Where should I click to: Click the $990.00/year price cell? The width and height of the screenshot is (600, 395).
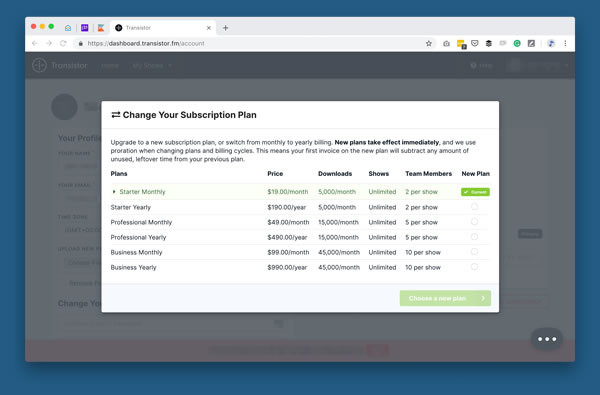pos(287,268)
